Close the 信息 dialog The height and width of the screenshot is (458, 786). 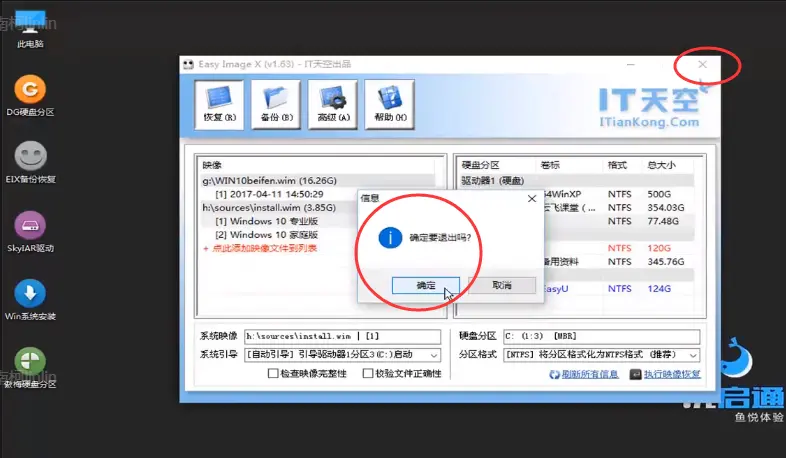pos(532,198)
